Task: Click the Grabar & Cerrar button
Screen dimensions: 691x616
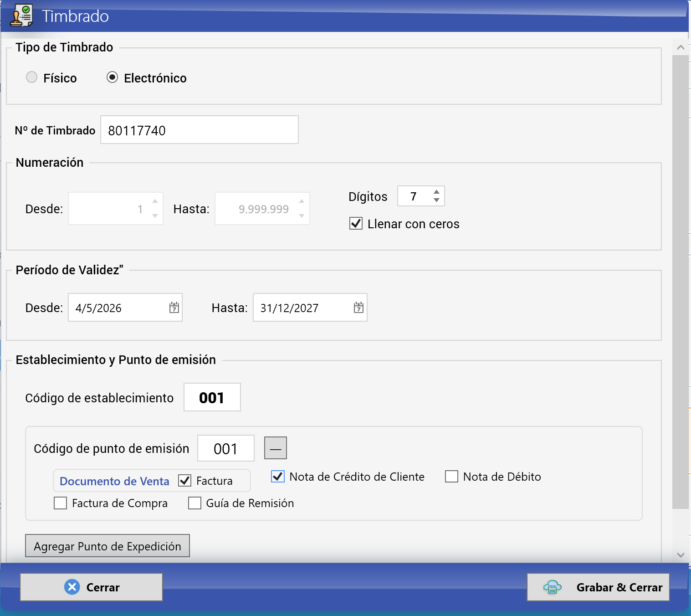Action: (x=598, y=587)
